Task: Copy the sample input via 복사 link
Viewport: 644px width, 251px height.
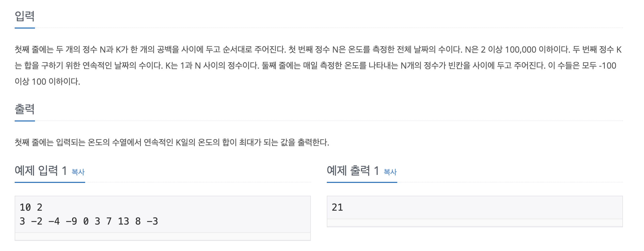Action: 78,172
